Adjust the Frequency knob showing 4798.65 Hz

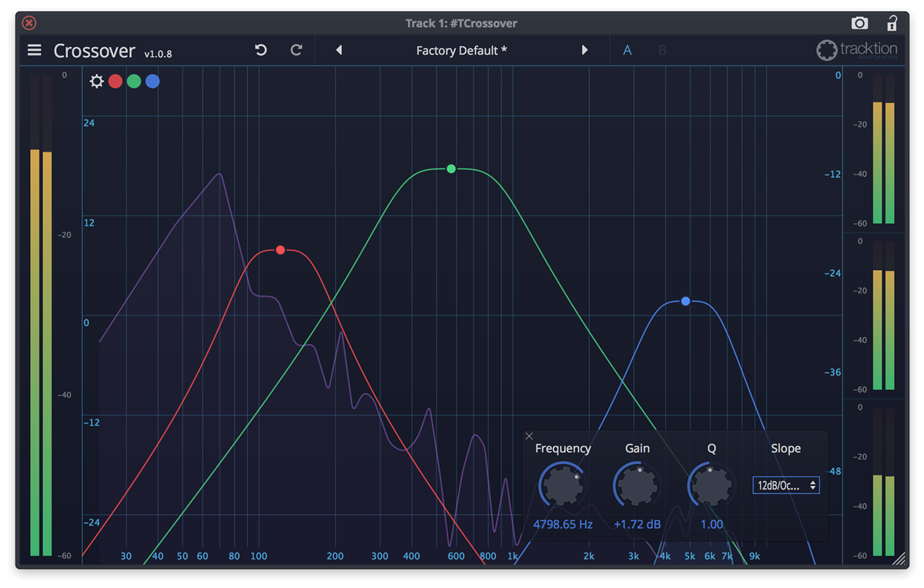[563, 485]
